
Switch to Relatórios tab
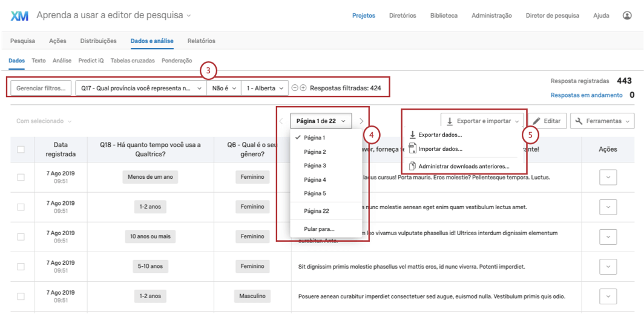[x=201, y=41]
